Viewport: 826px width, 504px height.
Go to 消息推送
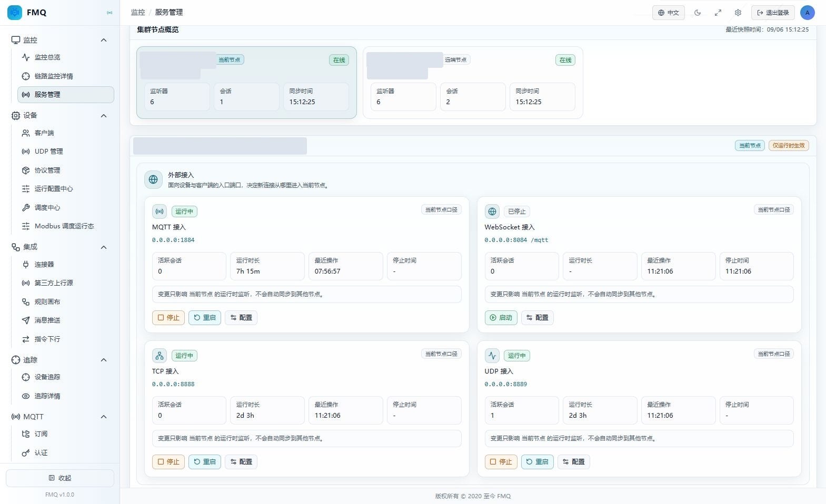click(66, 320)
